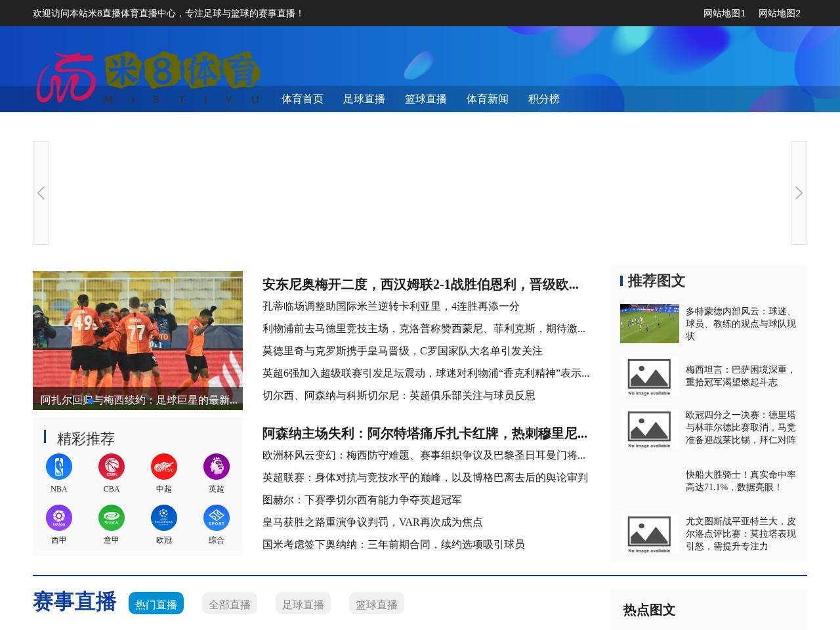The height and width of the screenshot is (630, 840).
Task: Select the 中超 league icon
Action: pyautogui.click(x=164, y=467)
